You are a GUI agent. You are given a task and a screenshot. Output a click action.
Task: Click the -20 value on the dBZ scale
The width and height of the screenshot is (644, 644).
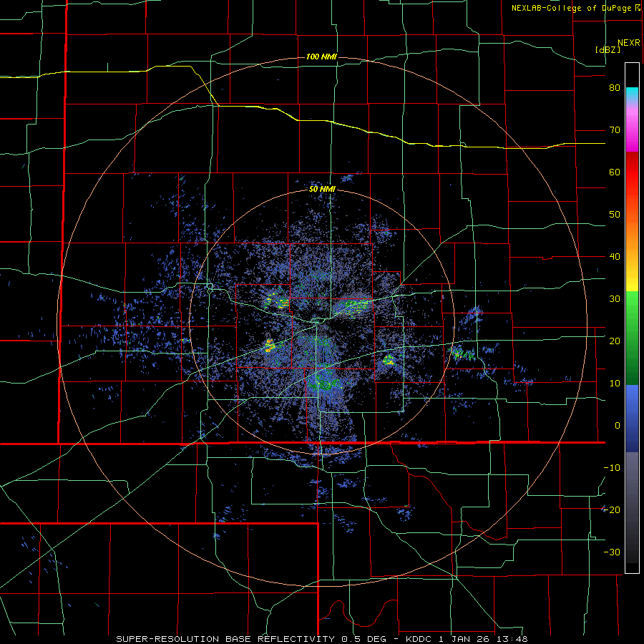[612, 509]
